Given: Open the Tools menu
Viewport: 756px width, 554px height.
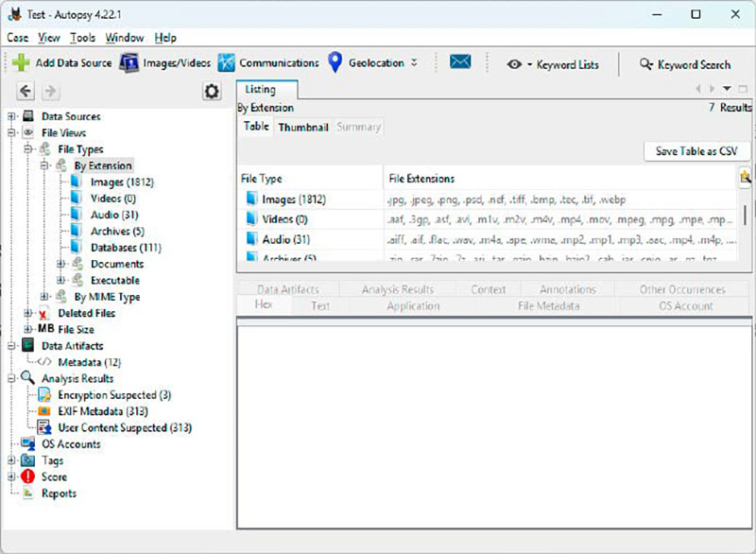Looking at the screenshot, I should pos(82,38).
